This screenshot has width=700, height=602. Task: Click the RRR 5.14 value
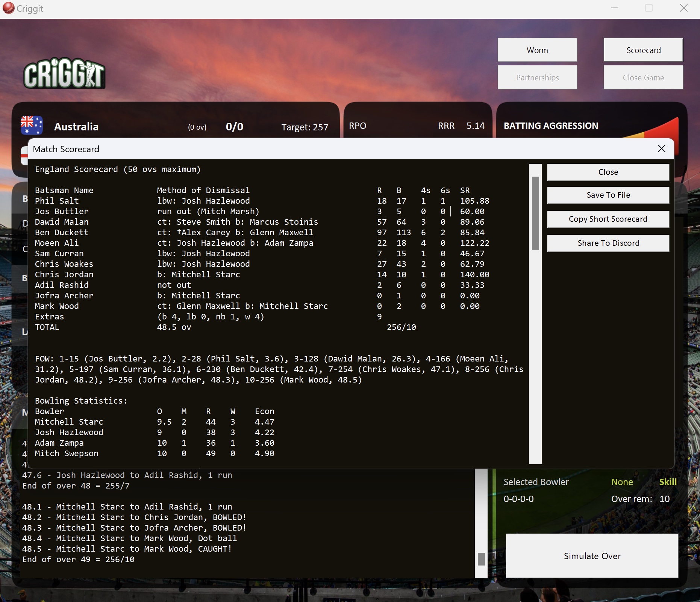point(475,126)
